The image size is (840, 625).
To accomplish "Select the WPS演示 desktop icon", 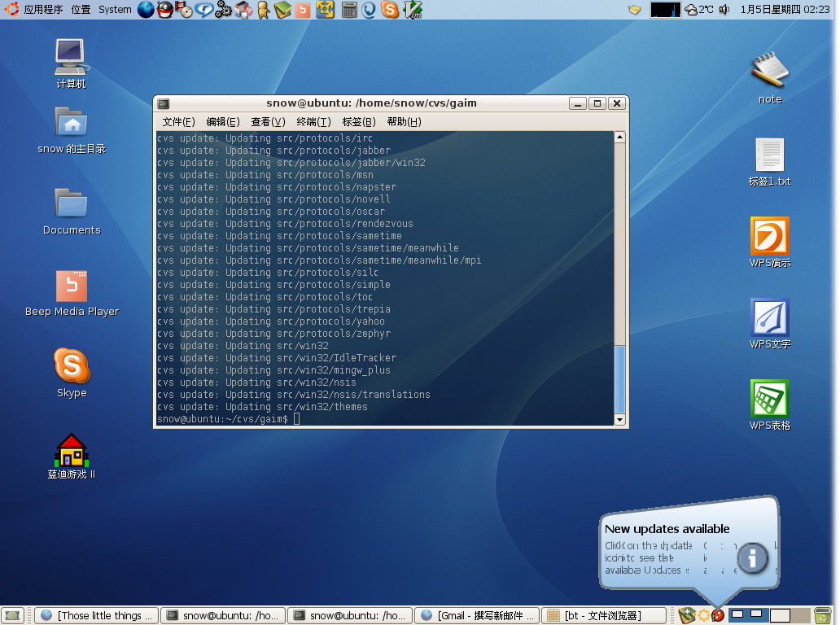I will point(770,242).
